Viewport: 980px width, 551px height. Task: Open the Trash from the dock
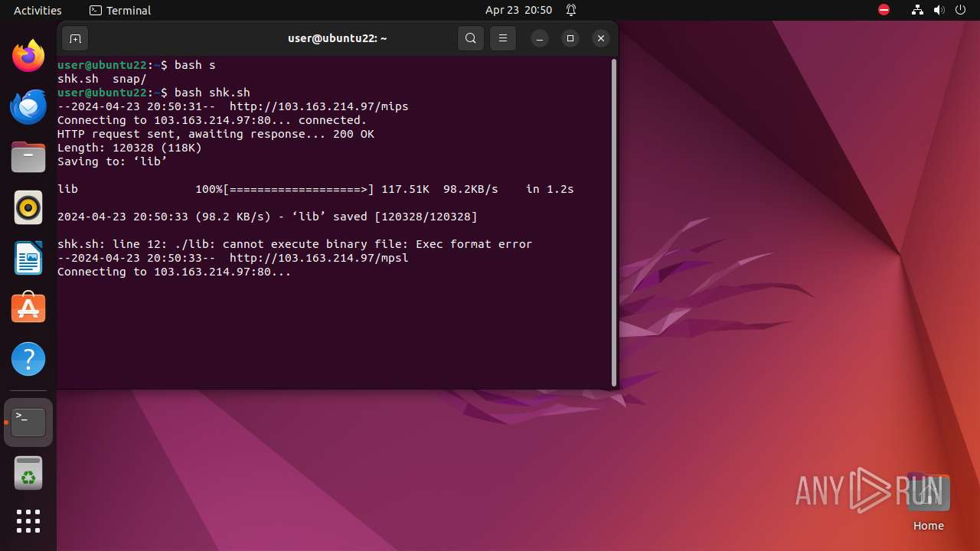[x=28, y=473]
